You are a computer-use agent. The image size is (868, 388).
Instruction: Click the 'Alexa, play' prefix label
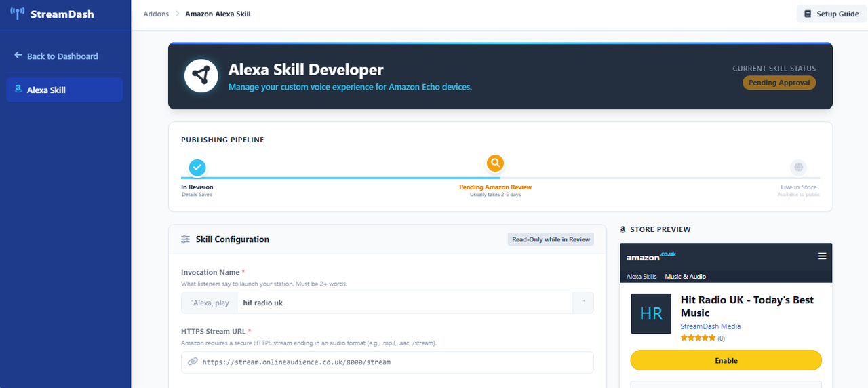[x=209, y=303]
